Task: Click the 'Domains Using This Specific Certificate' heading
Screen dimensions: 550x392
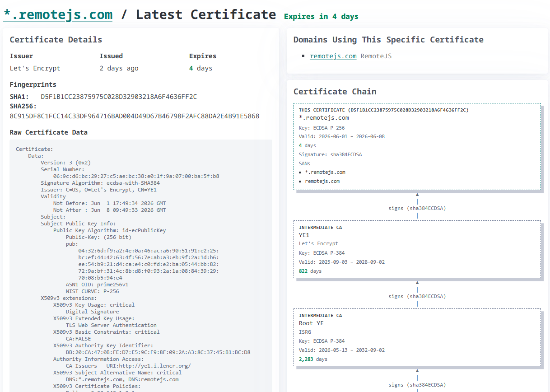Action: pyautogui.click(x=388, y=40)
